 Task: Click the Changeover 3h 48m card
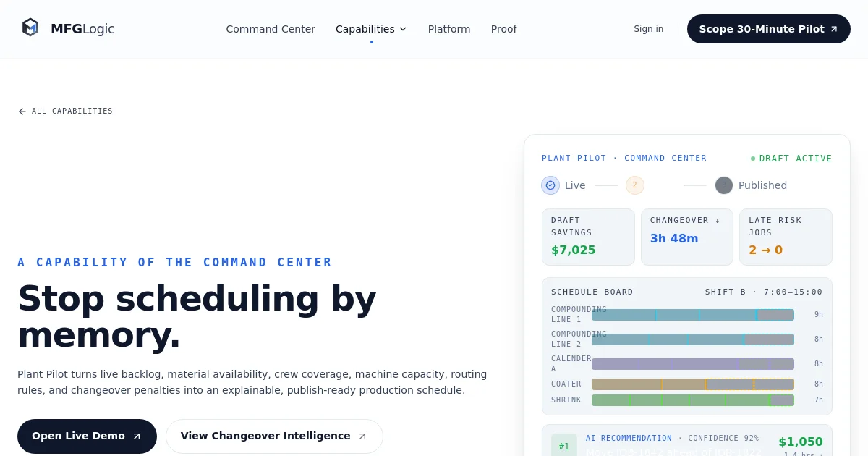tap(687, 237)
